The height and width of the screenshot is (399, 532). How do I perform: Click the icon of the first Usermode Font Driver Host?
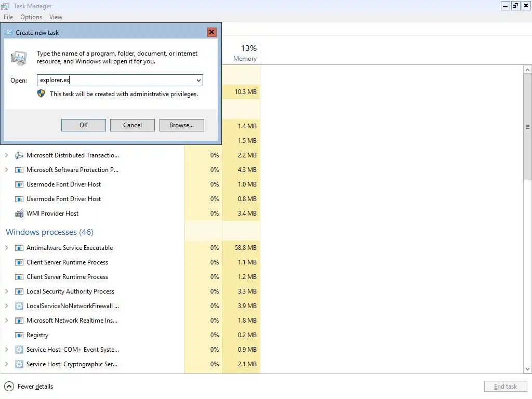(19, 184)
